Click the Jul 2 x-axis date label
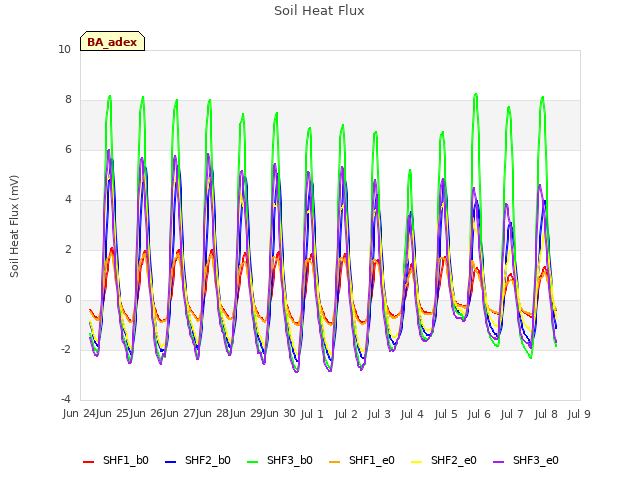Screen dimensions: 640x480 tap(346, 414)
